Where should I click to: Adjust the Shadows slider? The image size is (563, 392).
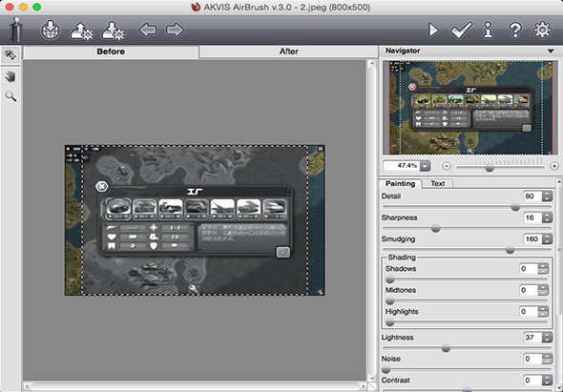coord(389,279)
